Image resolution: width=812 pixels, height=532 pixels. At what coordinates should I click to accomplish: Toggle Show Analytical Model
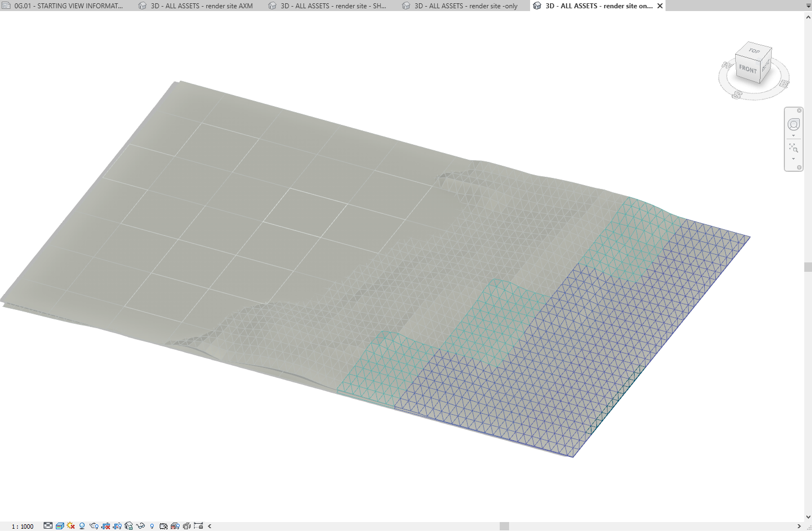(175, 526)
